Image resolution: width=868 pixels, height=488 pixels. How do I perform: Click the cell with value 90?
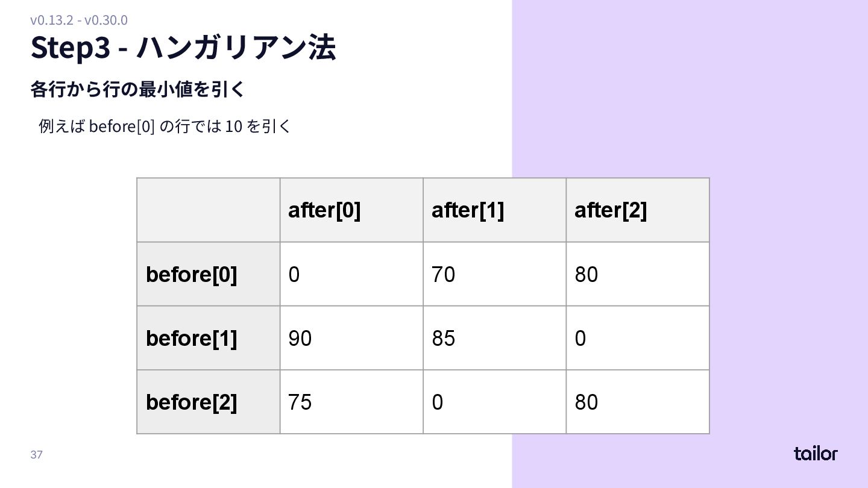300,339
